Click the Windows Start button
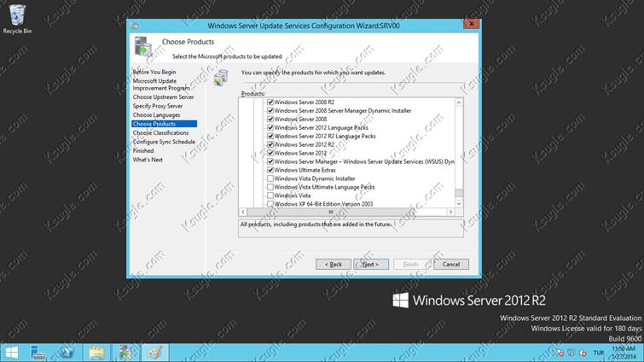The width and height of the screenshot is (644, 362). click(x=11, y=353)
